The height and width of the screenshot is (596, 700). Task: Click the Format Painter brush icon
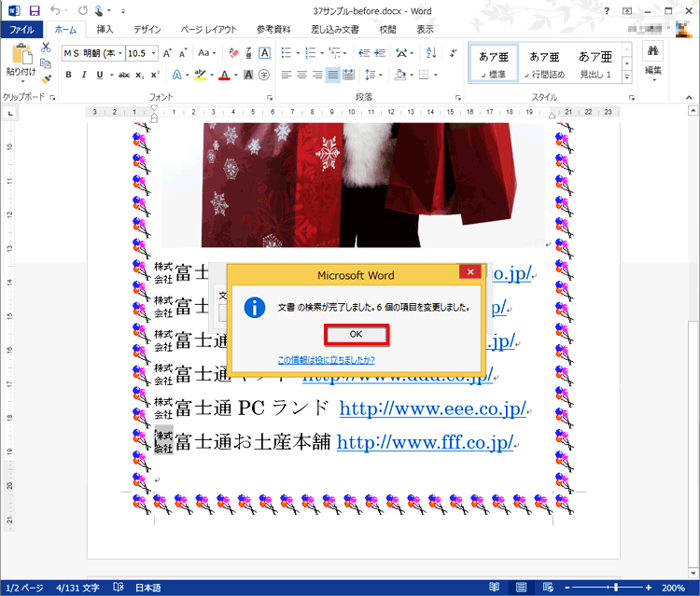pos(46,79)
